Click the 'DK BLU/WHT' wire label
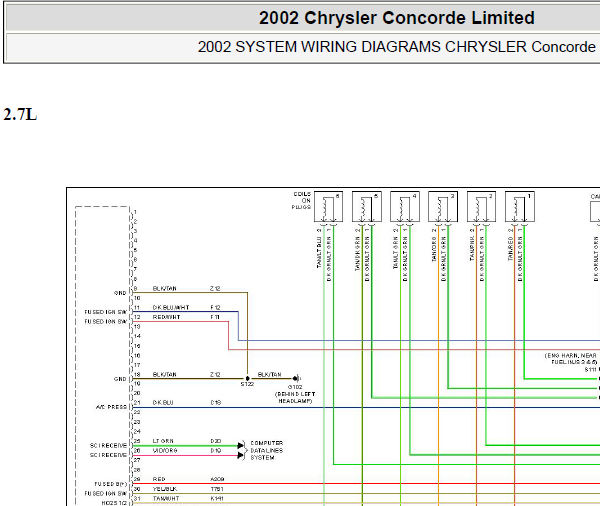600x506 pixels. pyautogui.click(x=171, y=307)
